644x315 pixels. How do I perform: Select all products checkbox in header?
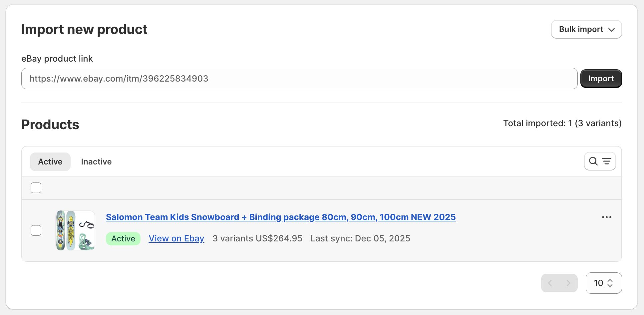coord(36,188)
